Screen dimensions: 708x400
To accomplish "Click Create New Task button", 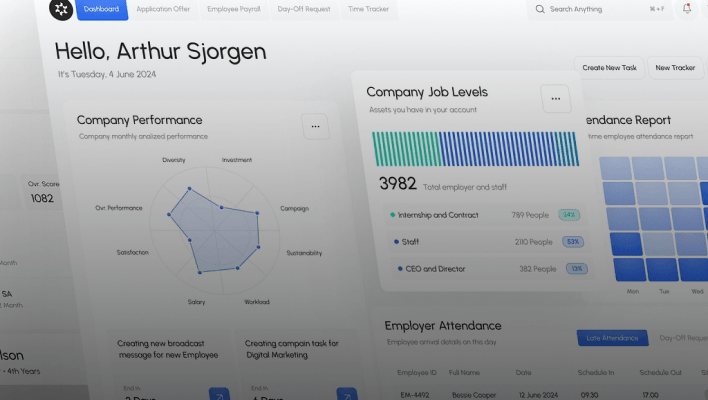I will point(609,68).
